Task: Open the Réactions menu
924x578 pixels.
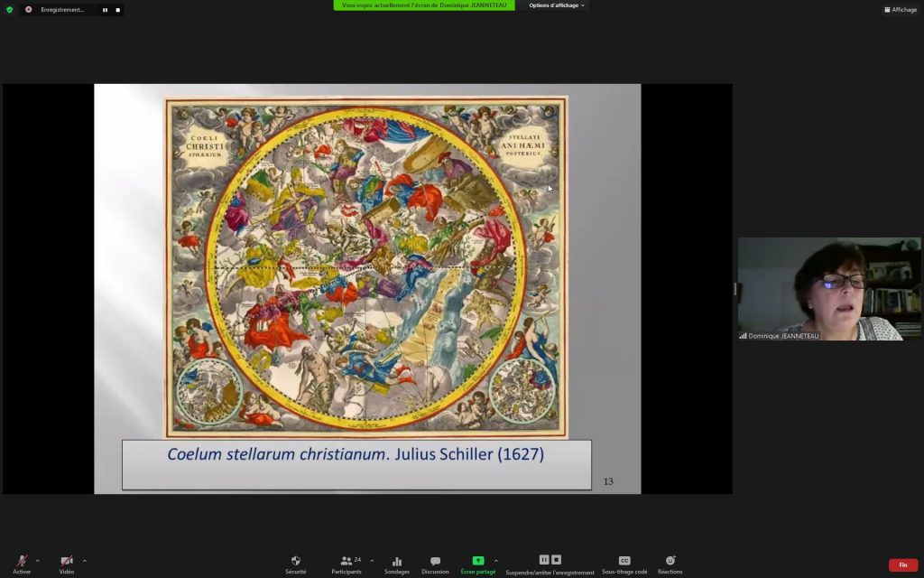Action: tap(670, 564)
